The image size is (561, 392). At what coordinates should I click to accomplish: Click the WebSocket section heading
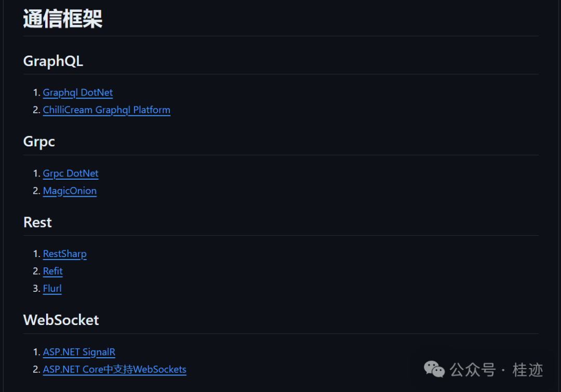pyautogui.click(x=61, y=320)
